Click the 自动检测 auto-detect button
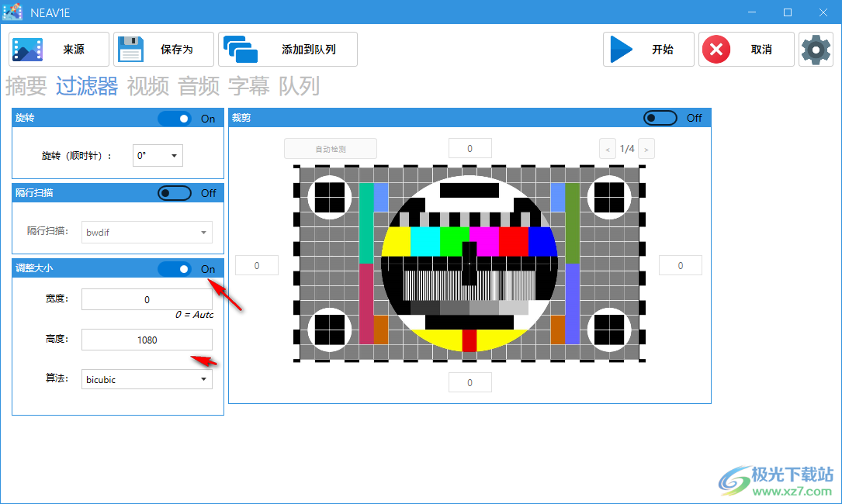 tap(331, 149)
